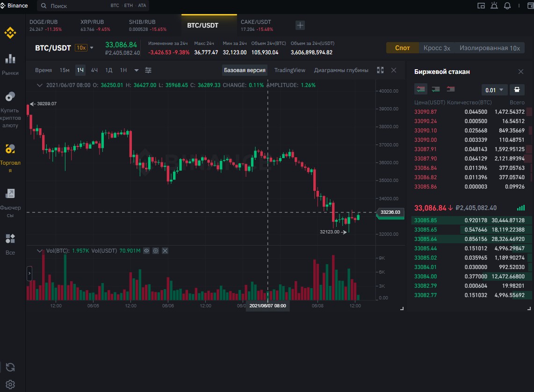Select the 1Д timeframe
Viewport: 534px width, 392px height.
point(108,70)
